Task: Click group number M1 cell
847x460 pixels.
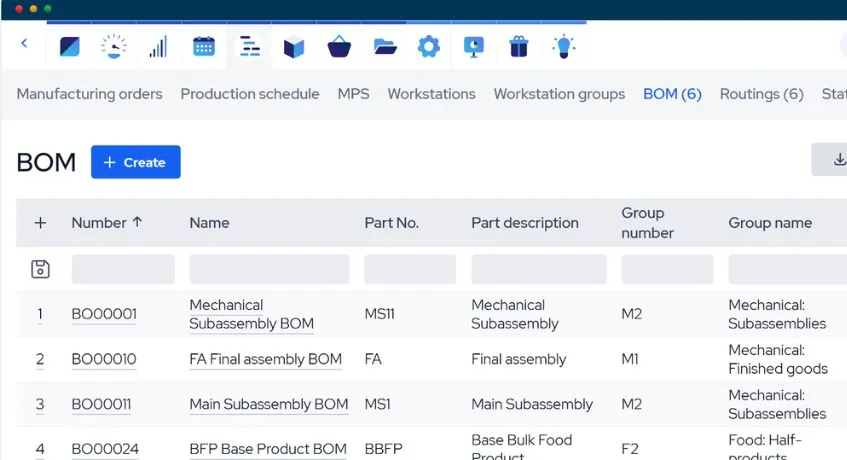Action: 630,359
